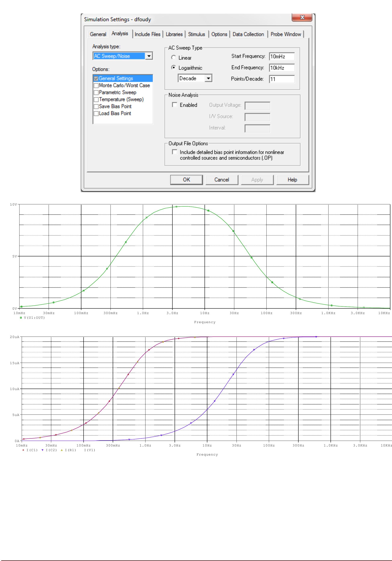This screenshot has height=561, width=392.
Task: Click the I(R1) triangle legend marker
Action: (62, 450)
